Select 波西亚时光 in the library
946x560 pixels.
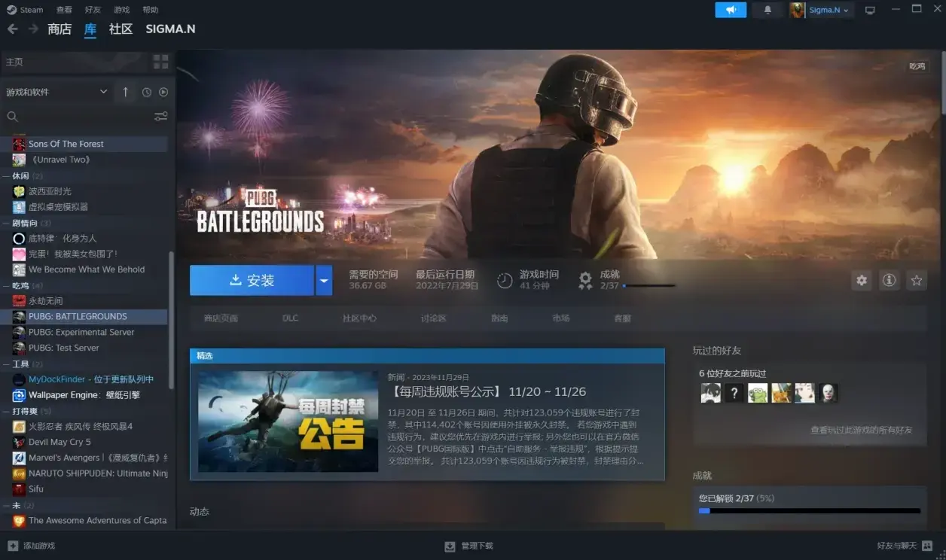point(84,191)
